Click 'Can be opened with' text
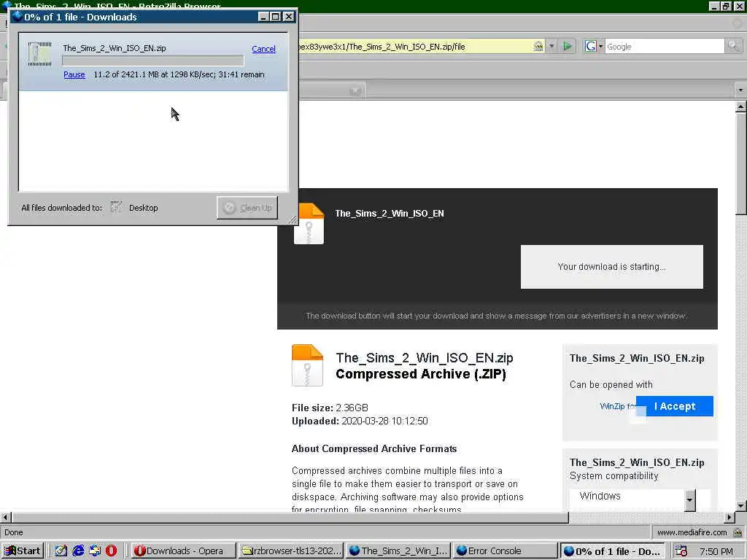 (x=611, y=384)
